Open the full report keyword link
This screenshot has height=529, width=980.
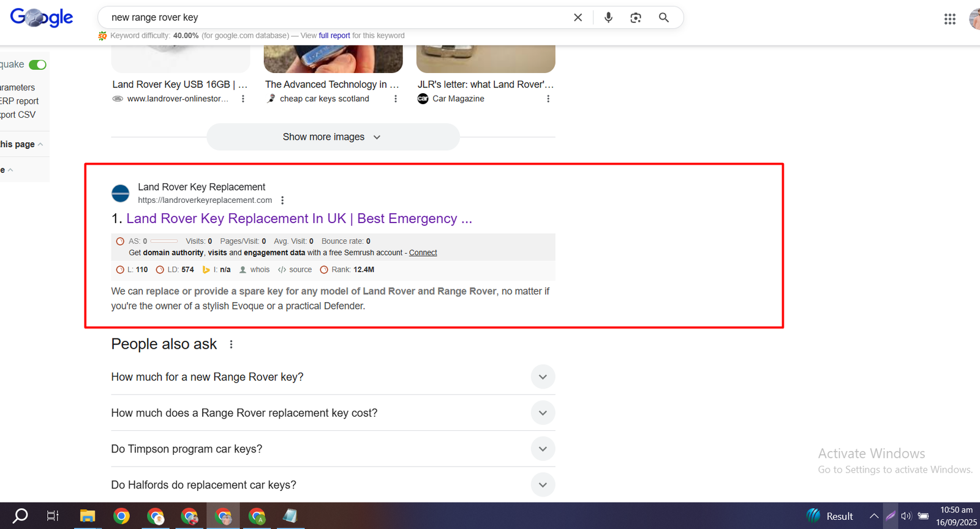334,36
